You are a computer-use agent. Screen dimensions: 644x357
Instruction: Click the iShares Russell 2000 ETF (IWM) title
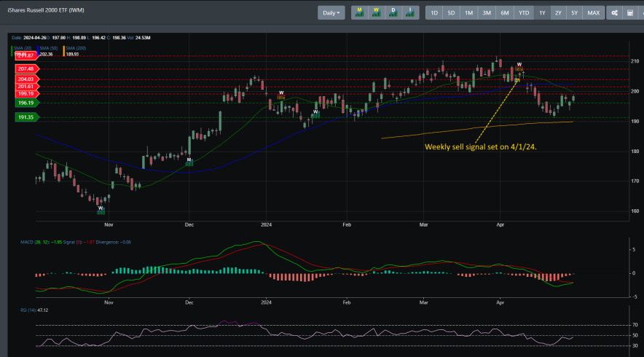point(46,10)
